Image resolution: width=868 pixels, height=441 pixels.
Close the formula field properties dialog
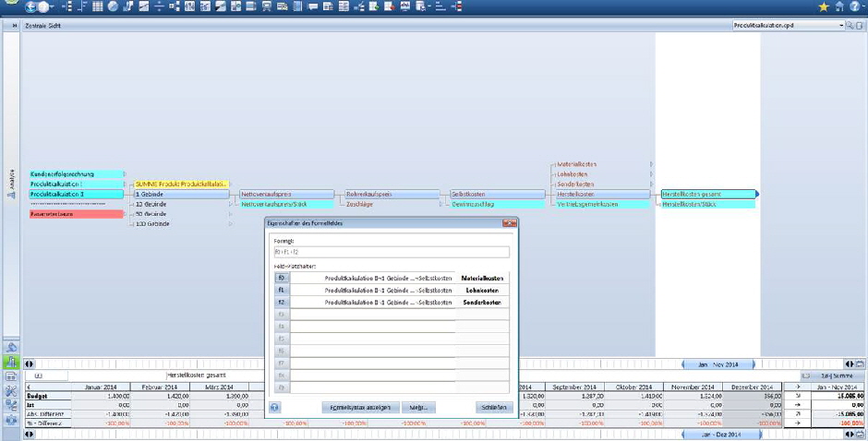pos(510,223)
